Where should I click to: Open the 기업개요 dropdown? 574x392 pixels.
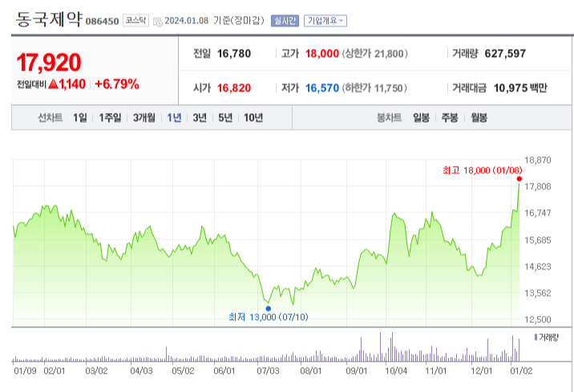tap(325, 21)
